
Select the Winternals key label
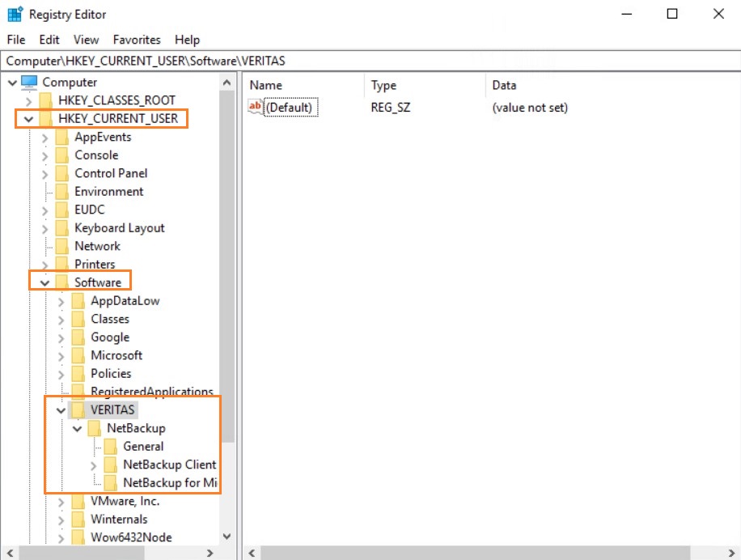[x=119, y=520]
